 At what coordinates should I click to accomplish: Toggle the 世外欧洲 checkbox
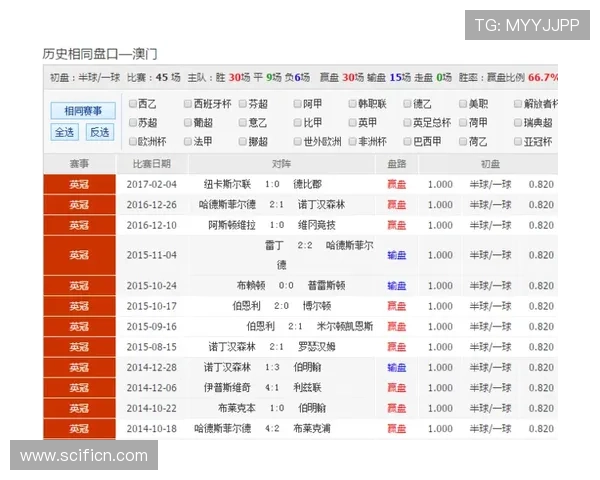click(x=297, y=142)
